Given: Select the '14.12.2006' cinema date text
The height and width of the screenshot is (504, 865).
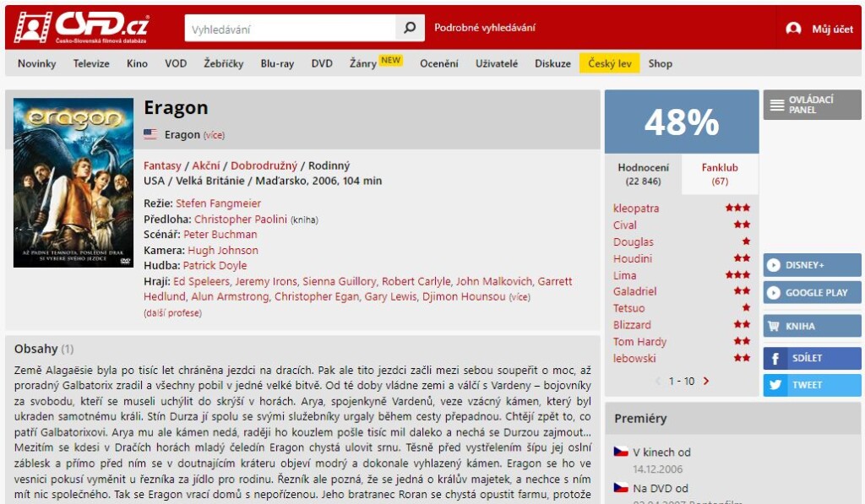Looking at the screenshot, I should click(657, 469).
